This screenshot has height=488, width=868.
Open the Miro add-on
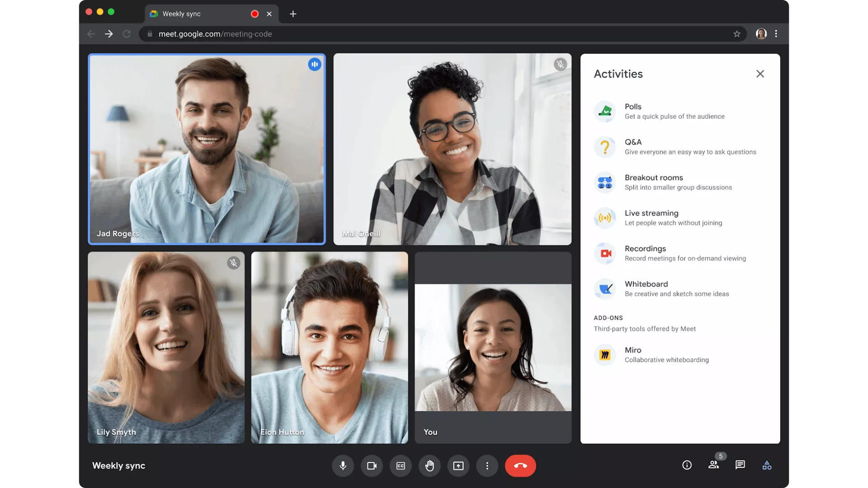coord(605,355)
